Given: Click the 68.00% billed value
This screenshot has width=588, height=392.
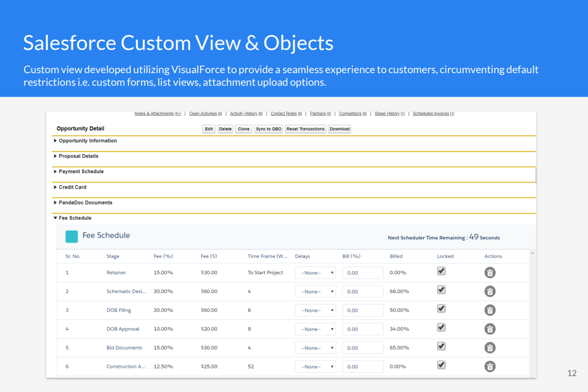Looking at the screenshot, I should click(400, 291).
